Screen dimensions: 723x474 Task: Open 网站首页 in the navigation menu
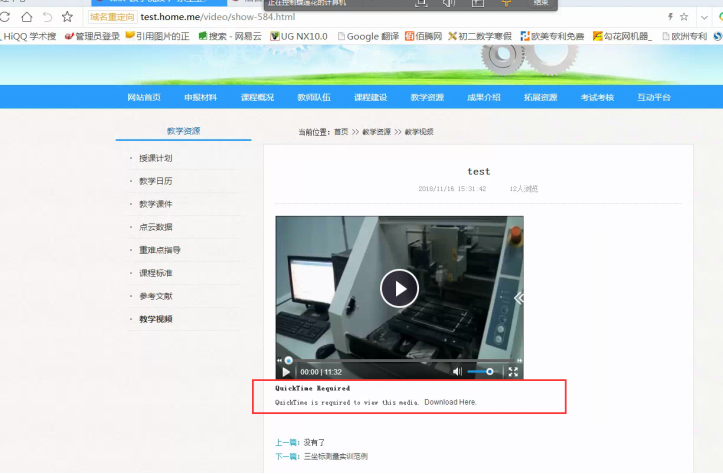coord(144,97)
